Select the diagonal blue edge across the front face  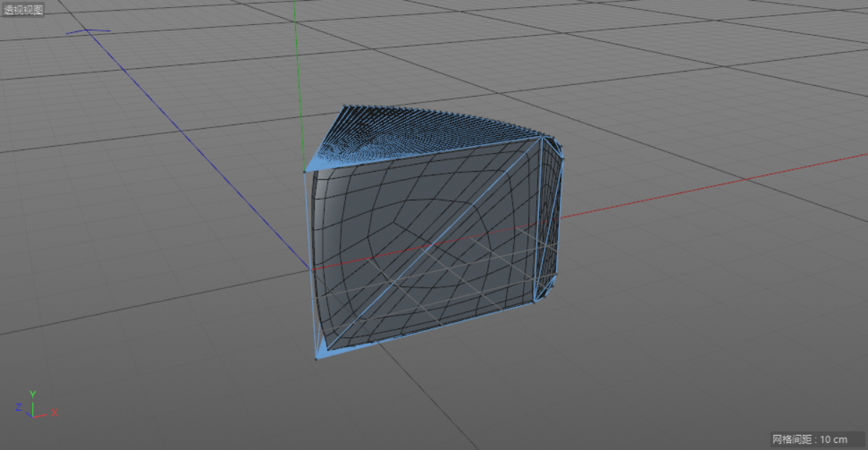pos(429,247)
